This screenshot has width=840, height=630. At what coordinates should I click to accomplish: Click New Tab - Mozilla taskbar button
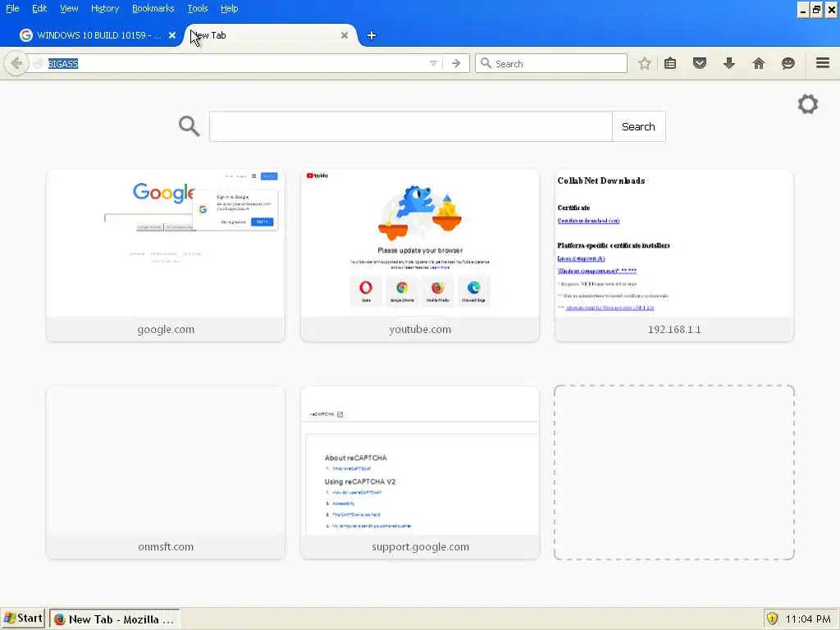pyautogui.click(x=114, y=619)
